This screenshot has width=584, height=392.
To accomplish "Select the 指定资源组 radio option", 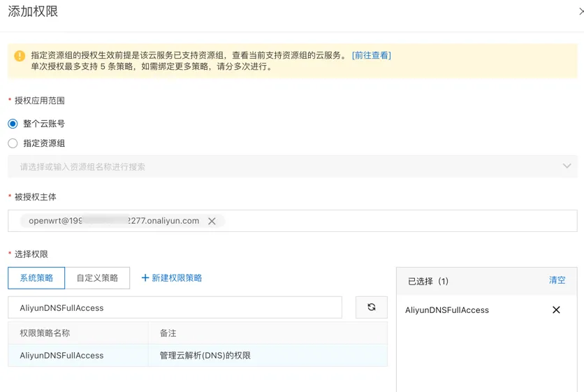I will (x=13, y=143).
